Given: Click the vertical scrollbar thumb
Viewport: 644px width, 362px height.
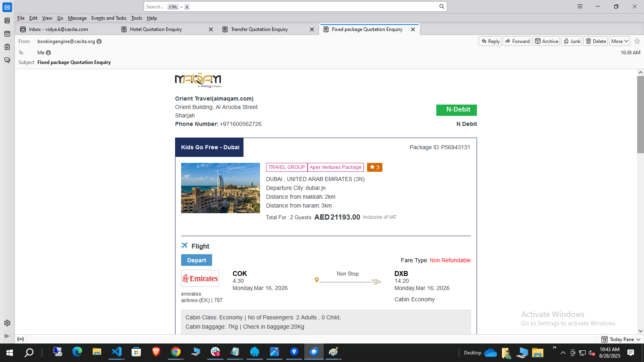Looking at the screenshot, I should click(640, 115).
